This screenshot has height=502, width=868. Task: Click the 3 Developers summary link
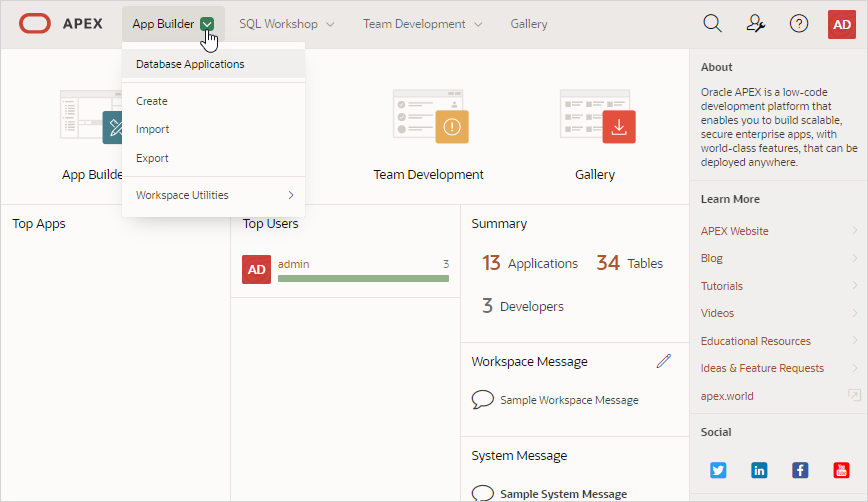coord(523,306)
